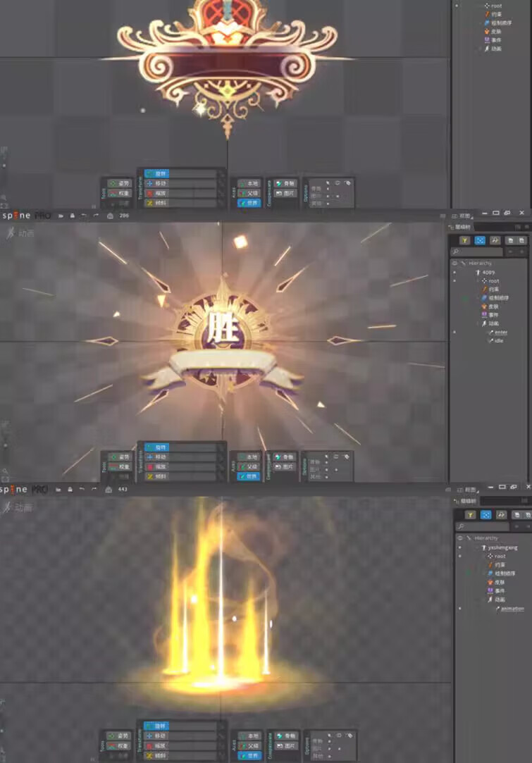Screen dimensions: 532x763
Task: Select idle animation in 4089 tree
Action: (496, 340)
